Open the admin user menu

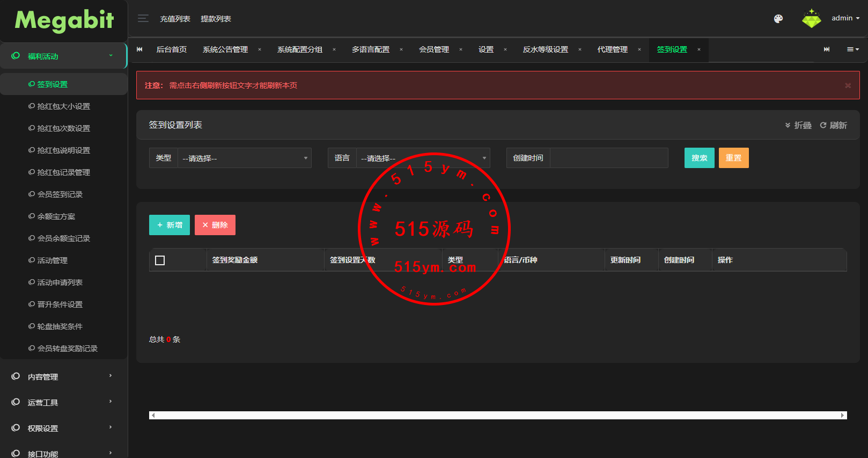(x=845, y=18)
